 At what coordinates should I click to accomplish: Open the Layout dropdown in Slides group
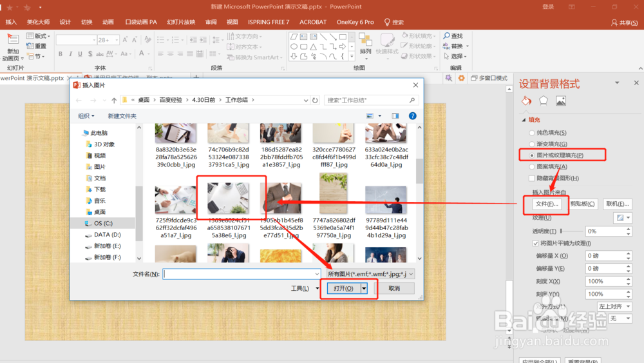point(38,35)
